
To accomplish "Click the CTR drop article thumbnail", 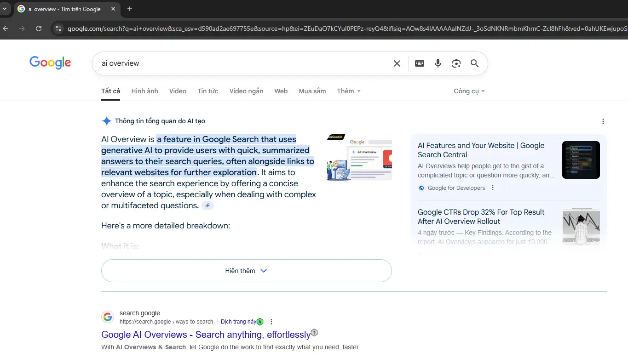I will coord(581,227).
